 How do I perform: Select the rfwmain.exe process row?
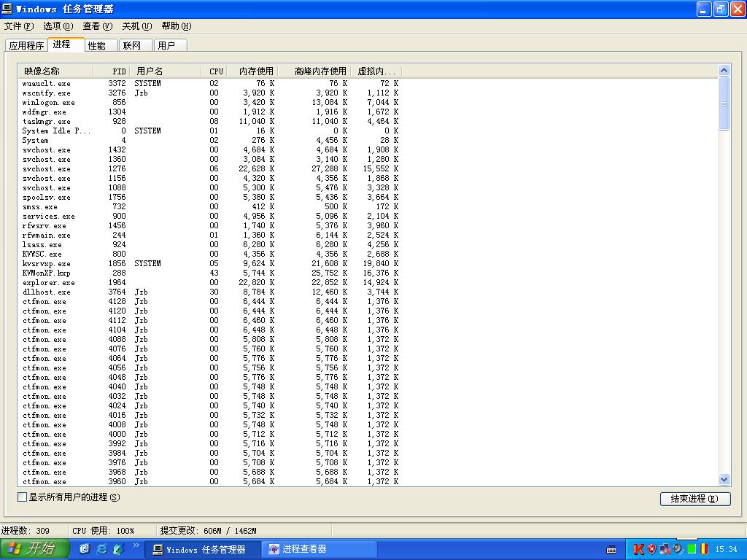tap(209, 236)
